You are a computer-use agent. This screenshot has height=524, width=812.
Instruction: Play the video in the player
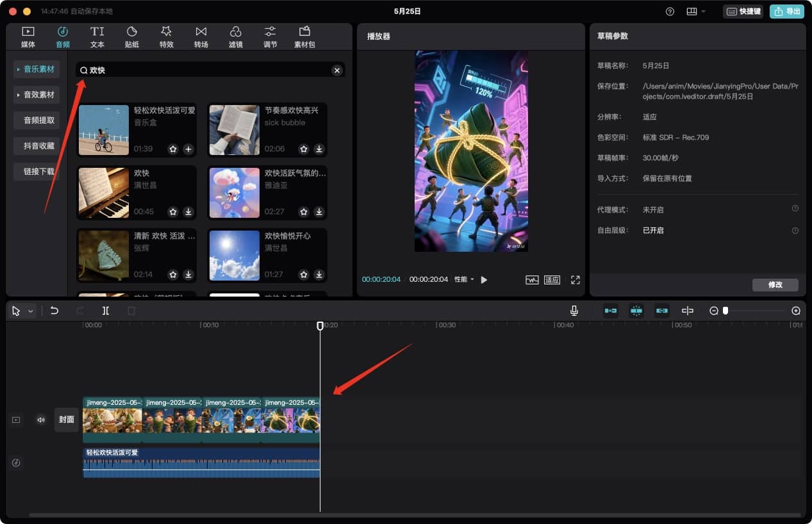click(484, 280)
